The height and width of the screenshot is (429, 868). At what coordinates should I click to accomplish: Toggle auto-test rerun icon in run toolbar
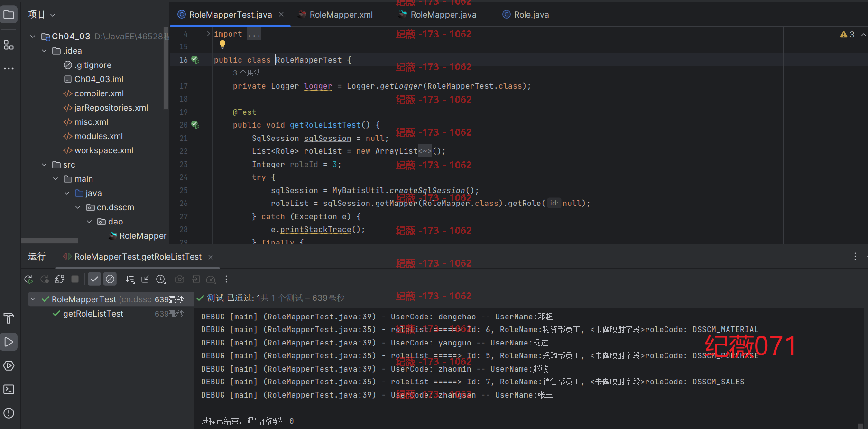(x=60, y=279)
